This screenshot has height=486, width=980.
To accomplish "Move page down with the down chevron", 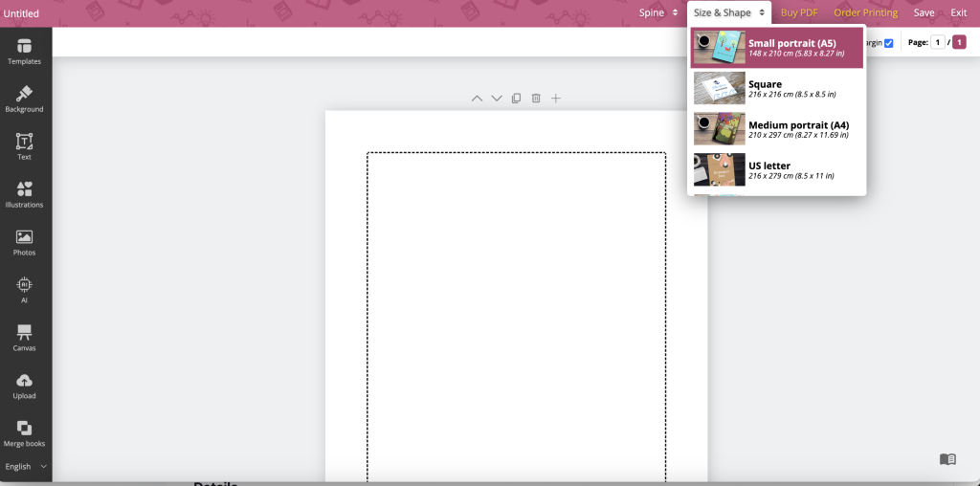I will pos(497,99).
